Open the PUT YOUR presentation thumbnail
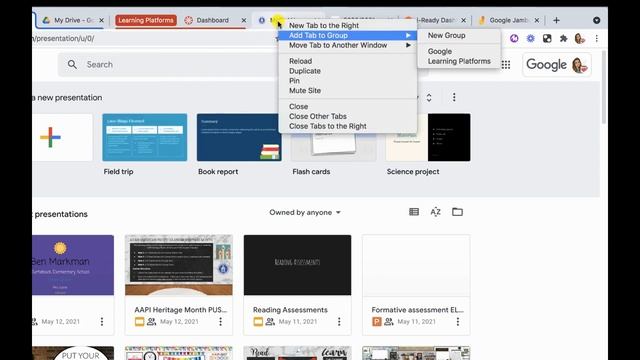640x360 pixels. click(x=73, y=353)
